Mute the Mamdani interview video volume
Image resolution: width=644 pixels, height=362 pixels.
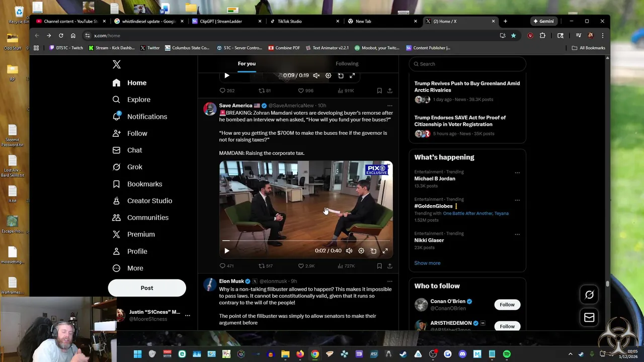coord(349,251)
